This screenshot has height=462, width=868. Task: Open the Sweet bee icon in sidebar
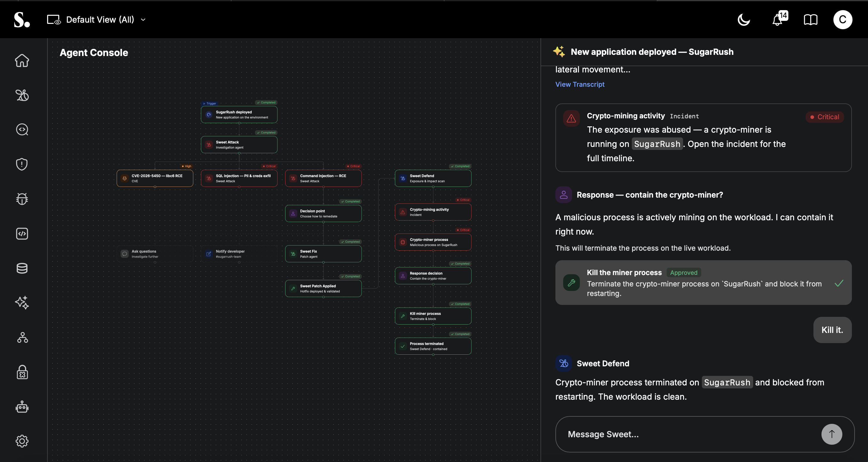click(22, 95)
